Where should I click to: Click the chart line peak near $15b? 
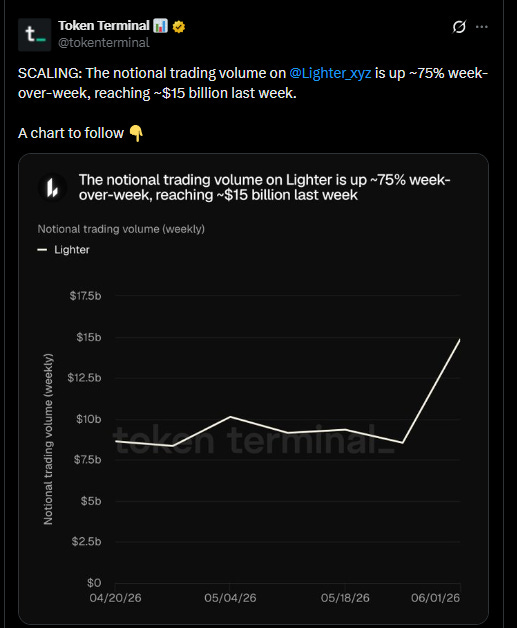(x=459, y=340)
